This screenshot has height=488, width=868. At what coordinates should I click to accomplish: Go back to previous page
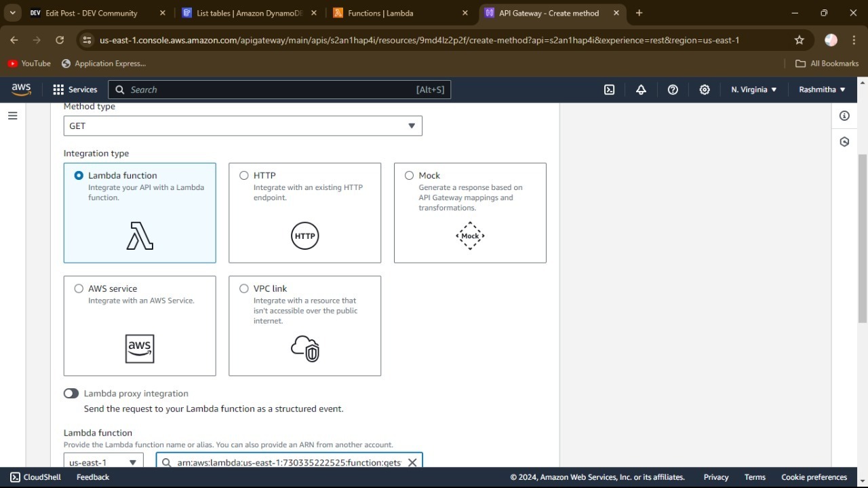coord(14,40)
